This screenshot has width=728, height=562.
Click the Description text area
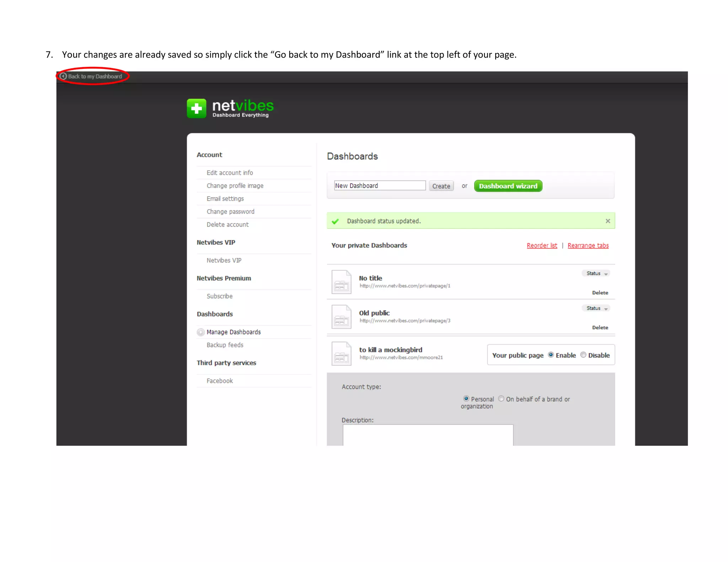(x=428, y=435)
